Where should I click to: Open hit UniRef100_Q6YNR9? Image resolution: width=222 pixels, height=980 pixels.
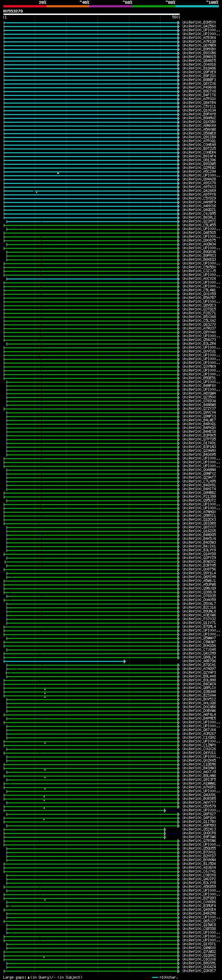(x=199, y=45)
